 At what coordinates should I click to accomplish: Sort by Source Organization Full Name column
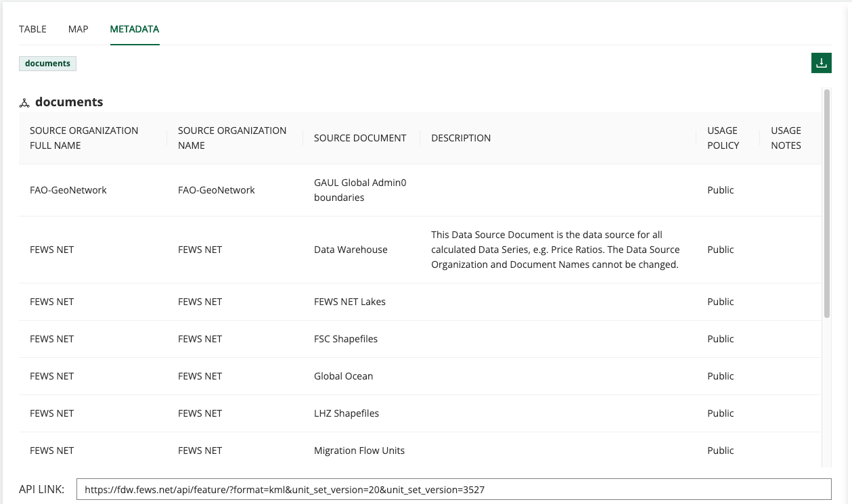[84, 138]
